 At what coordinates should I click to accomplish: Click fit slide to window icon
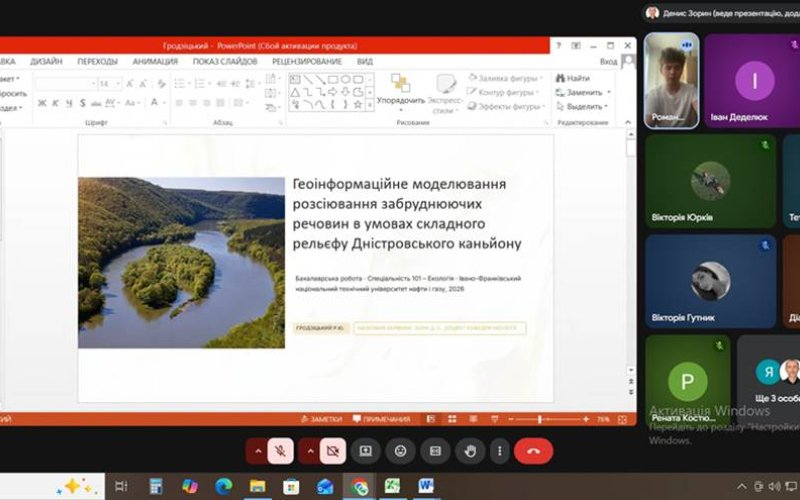622,419
